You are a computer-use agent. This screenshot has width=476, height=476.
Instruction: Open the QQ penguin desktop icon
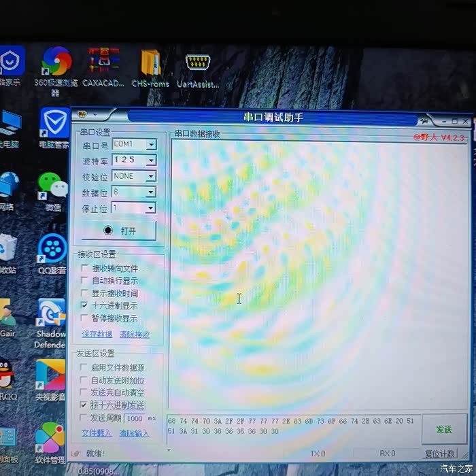(x=6, y=374)
